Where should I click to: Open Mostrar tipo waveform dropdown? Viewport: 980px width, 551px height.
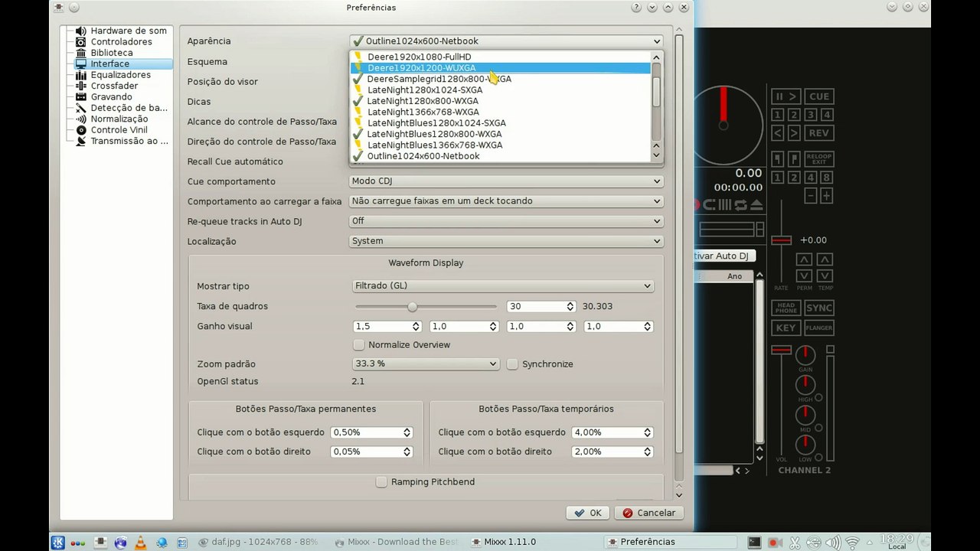click(503, 286)
